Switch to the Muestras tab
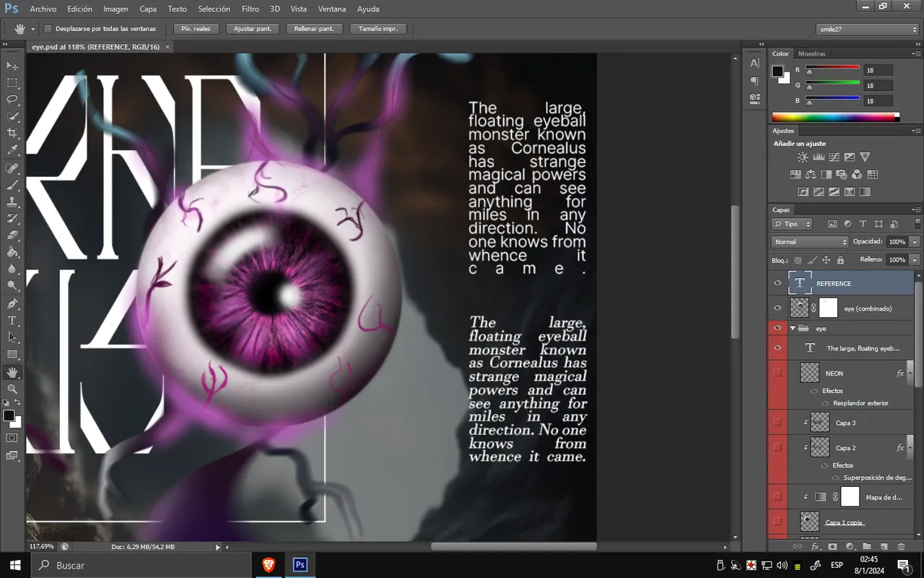This screenshot has width=924, height=578. pyautogui.click(x=812, y=53)
